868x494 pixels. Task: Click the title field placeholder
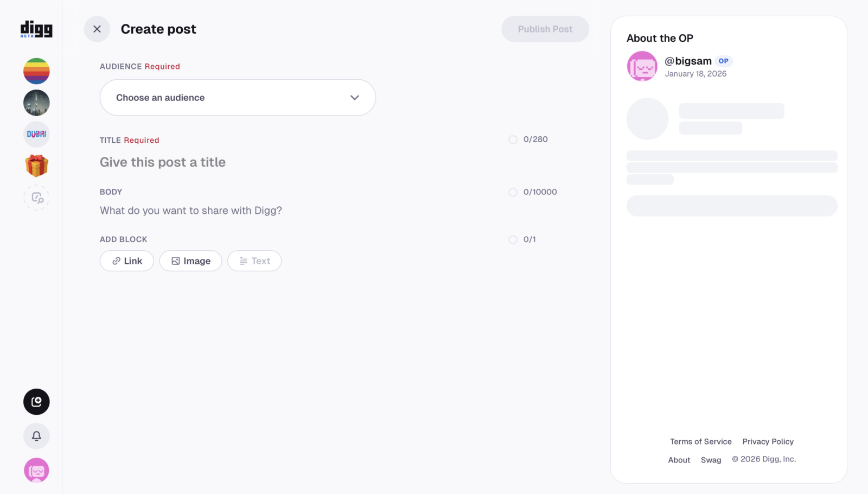click(163, 162)
